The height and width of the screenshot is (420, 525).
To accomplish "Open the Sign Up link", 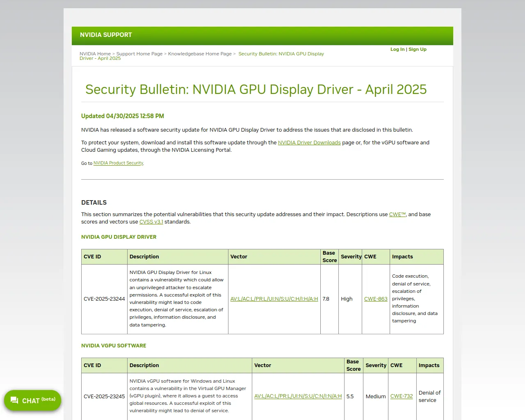I will pos(418,49).
